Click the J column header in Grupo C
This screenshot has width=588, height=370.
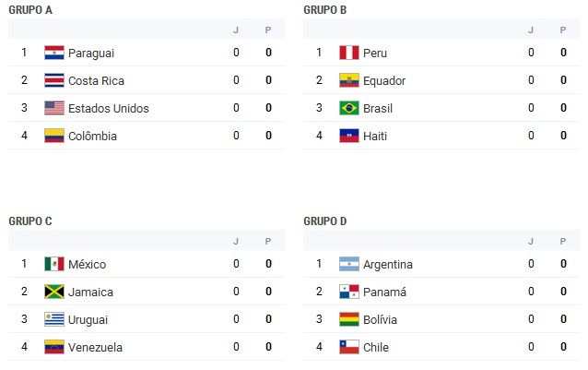[x=236, y=242]
